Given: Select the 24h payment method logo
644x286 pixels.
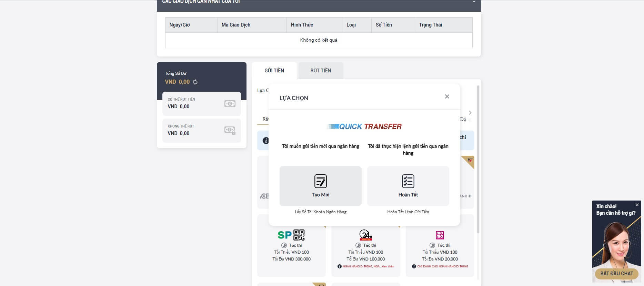Looking at the screenshot, I should pos(365,235).
